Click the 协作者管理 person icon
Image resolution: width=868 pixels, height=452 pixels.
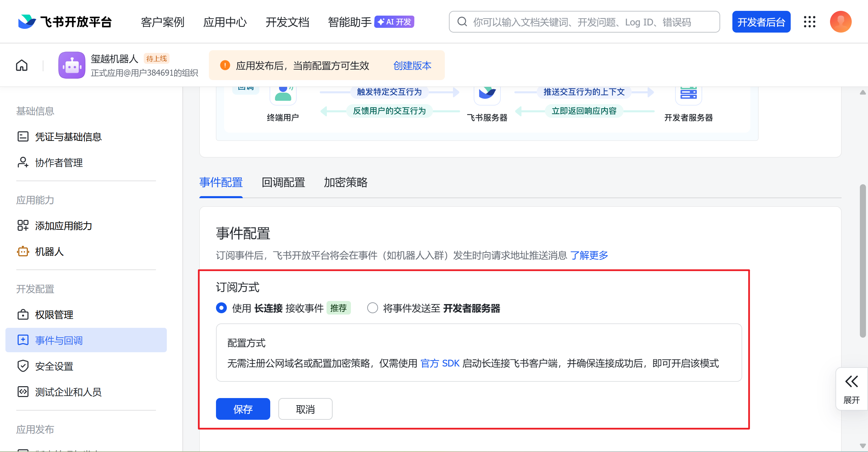click(23, 163)
